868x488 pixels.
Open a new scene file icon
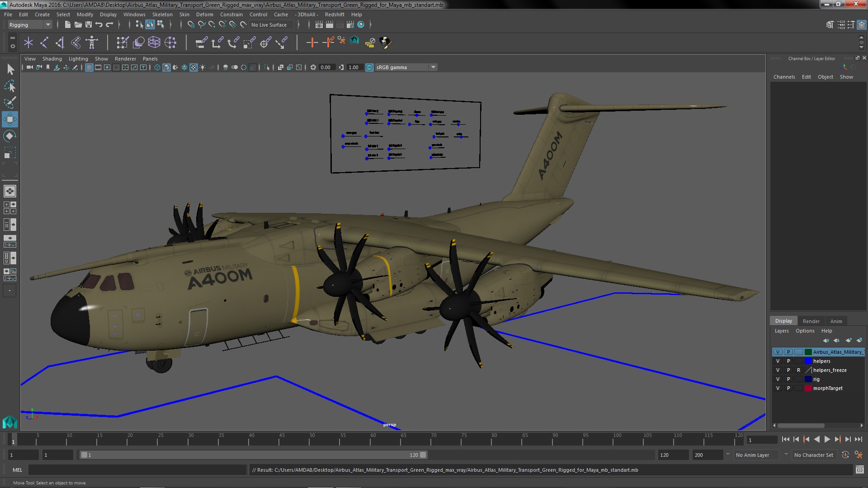pos(67,24)
